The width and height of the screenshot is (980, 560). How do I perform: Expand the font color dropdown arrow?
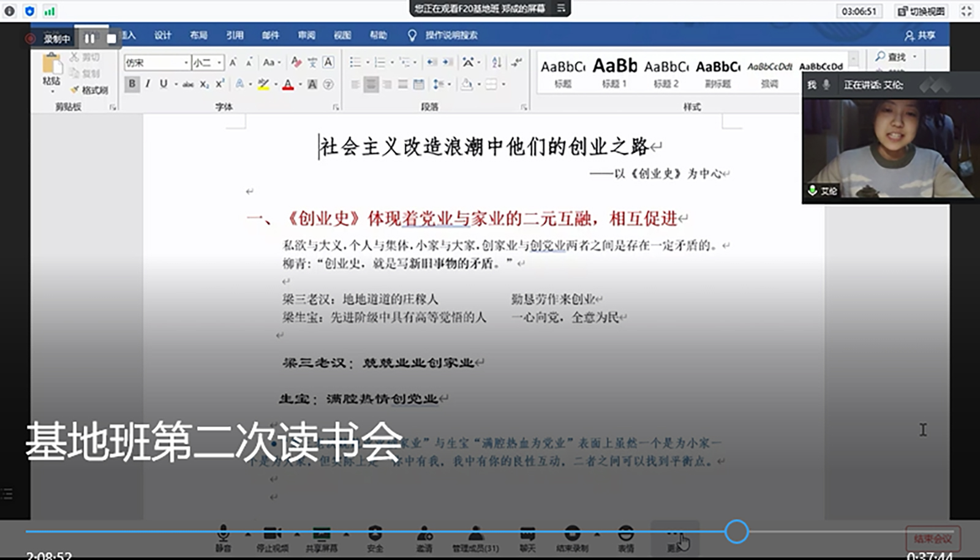pyautogui.click(x=300, y=84)
